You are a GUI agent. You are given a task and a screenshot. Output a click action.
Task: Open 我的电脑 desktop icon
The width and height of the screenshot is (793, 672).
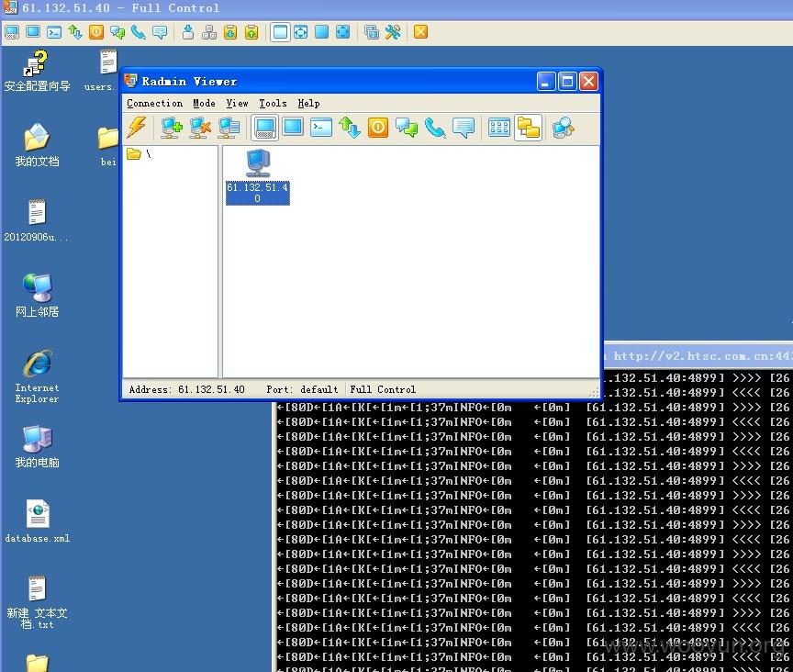(37, 446)
